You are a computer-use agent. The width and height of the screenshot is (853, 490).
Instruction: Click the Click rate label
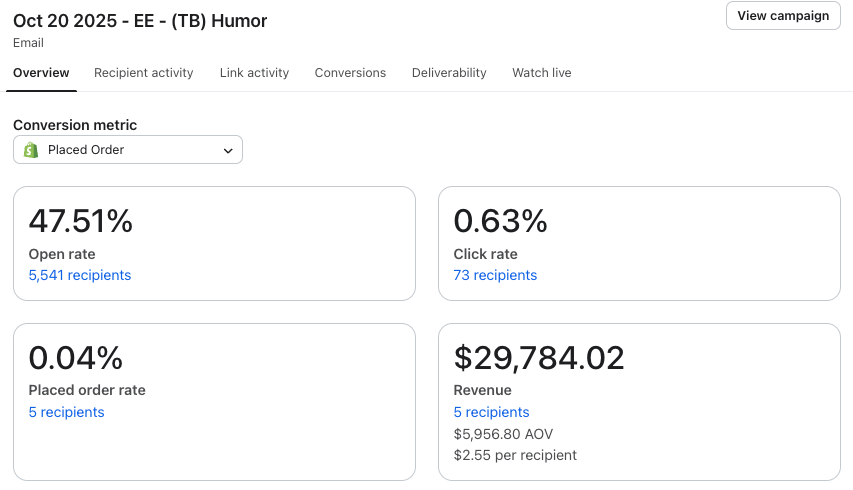486,254
